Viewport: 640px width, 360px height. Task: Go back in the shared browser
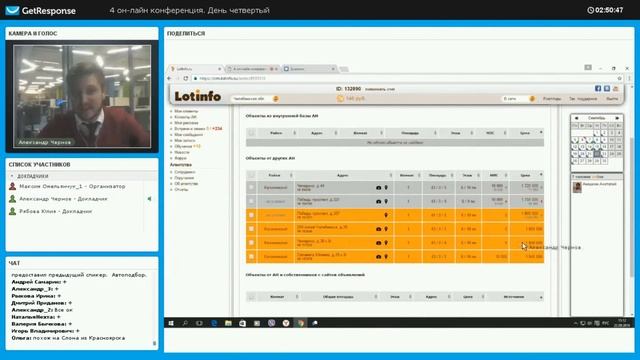click(x=169, y=78)
